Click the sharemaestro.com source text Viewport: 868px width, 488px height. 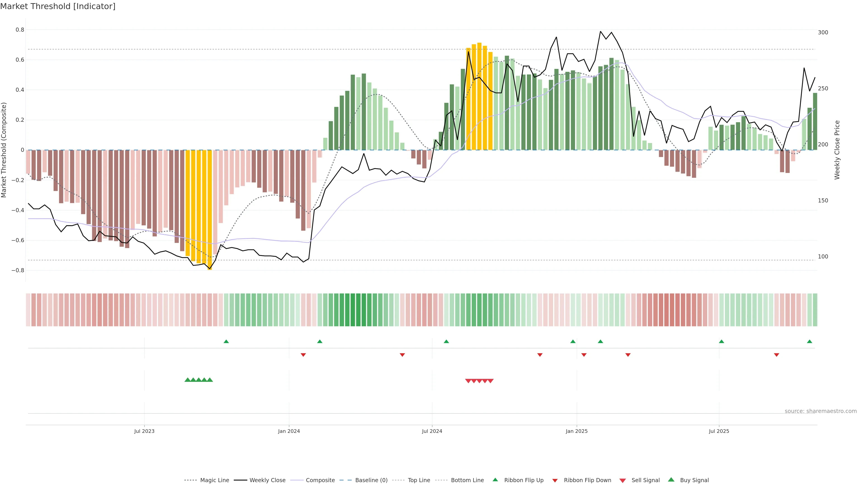click(821, 411)
